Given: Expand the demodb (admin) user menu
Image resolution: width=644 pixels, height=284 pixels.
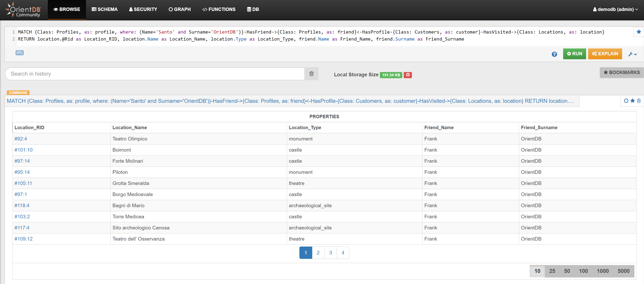Looking at the screenshot, I should tap(615, 9).
